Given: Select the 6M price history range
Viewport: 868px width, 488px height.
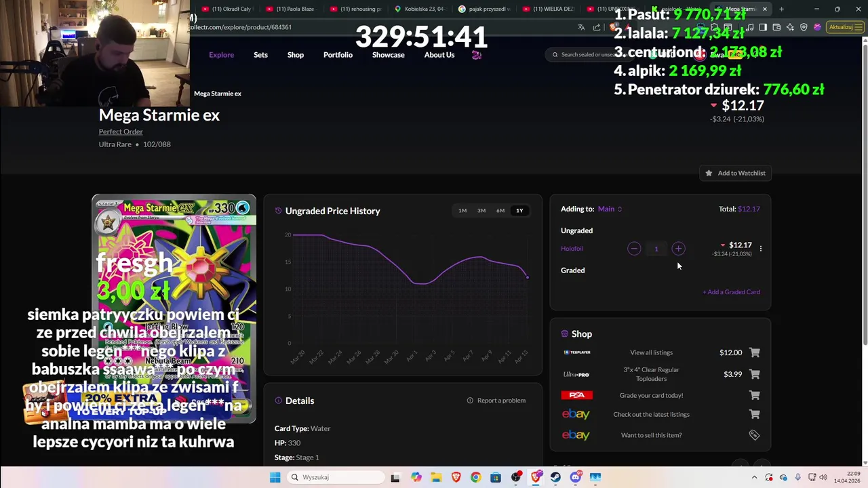Looking at the screenshot, I should pos(500,211).
